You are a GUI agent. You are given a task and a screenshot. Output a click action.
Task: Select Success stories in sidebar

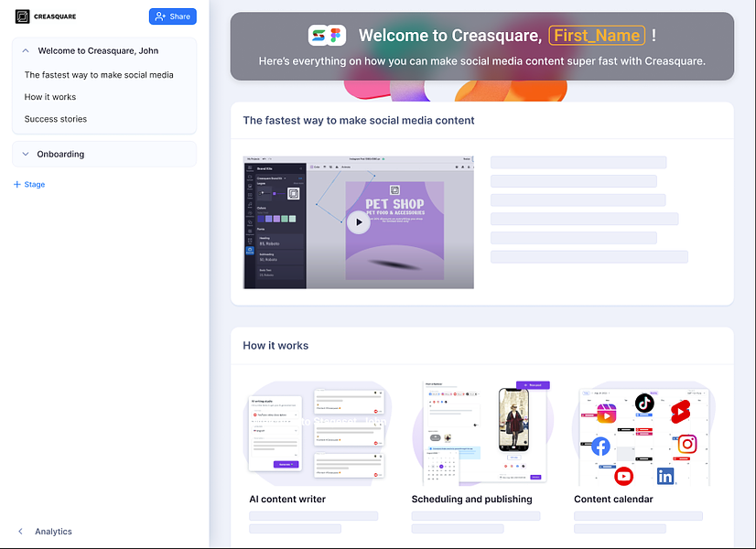[x=56, y=119]
